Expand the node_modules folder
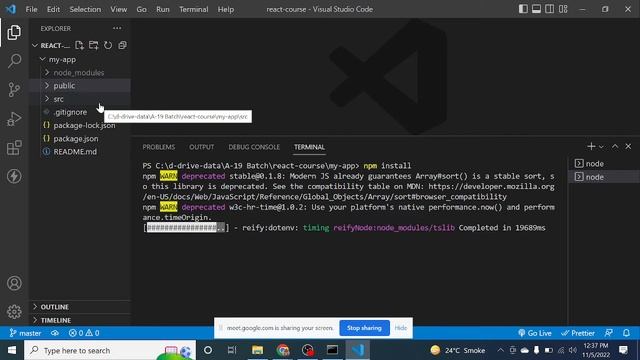The image size is (640, 360). click(80, 73)
